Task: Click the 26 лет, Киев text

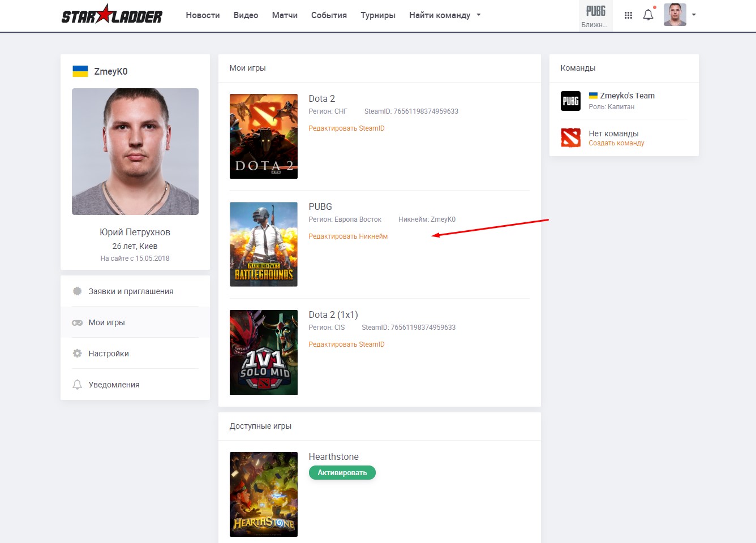Action: pyautogui.click(x=135, y=246)
